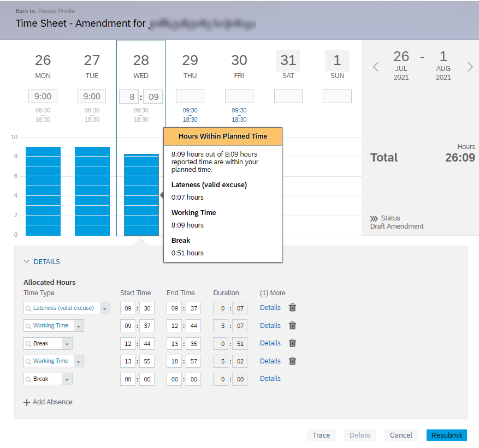Open dropdown for Break starting 12:44

(x=67, y=344)
